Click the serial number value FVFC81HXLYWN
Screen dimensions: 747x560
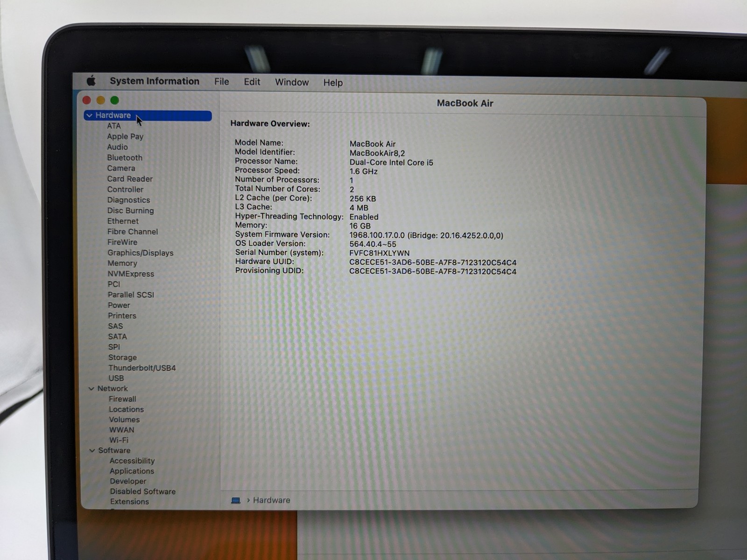tap(379, 253)
